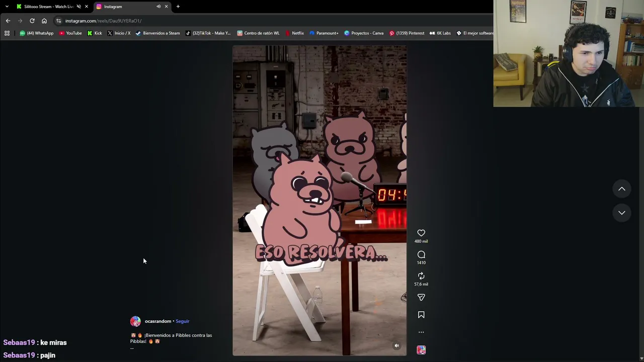Open the reel's comments via speech bubble icon
Viewport: 644px width, 362px height.
421,255
